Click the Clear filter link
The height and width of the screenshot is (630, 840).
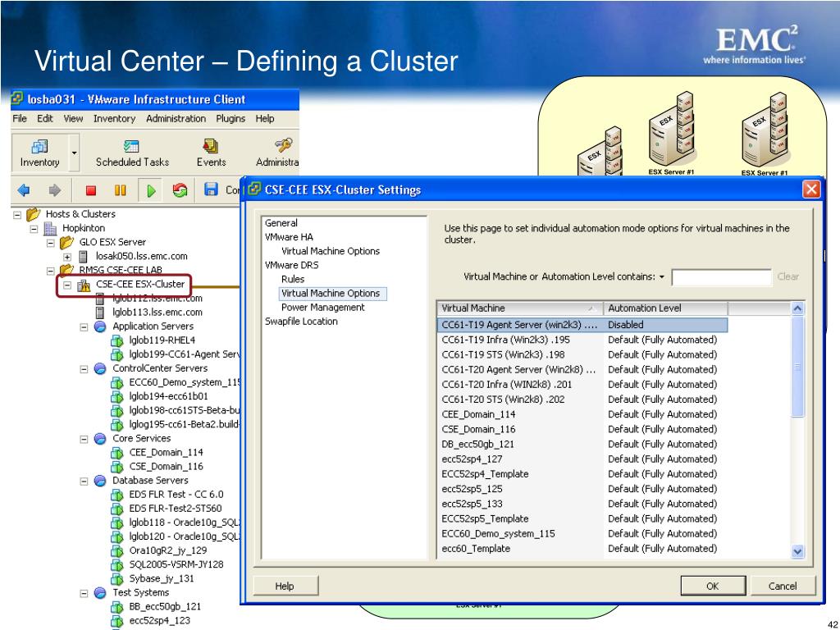tap(787, 277)
